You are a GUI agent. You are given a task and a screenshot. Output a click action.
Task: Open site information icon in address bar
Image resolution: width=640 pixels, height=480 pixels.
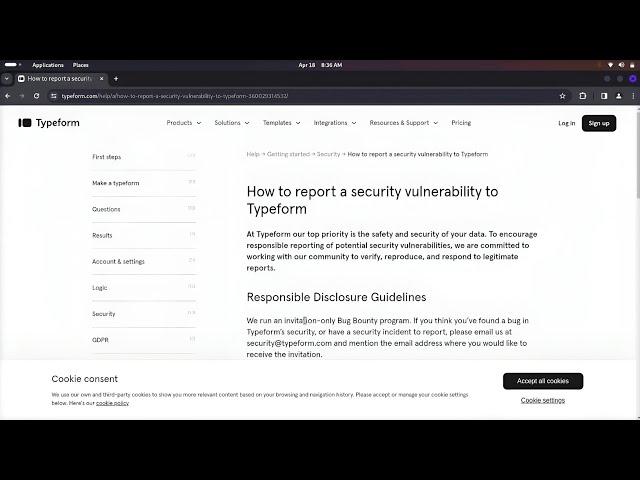click(53, 96)
